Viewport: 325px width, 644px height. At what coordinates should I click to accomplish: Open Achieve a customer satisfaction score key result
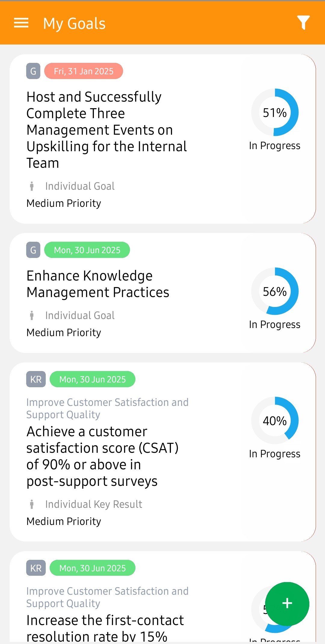(102, 456)
